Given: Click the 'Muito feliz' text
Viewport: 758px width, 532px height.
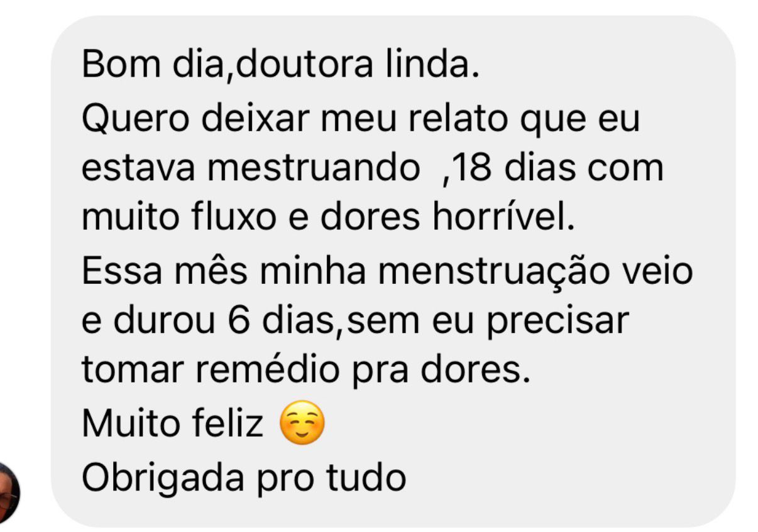Looking at the screenshot, I should pyautogui.click(x=173, y=424).
